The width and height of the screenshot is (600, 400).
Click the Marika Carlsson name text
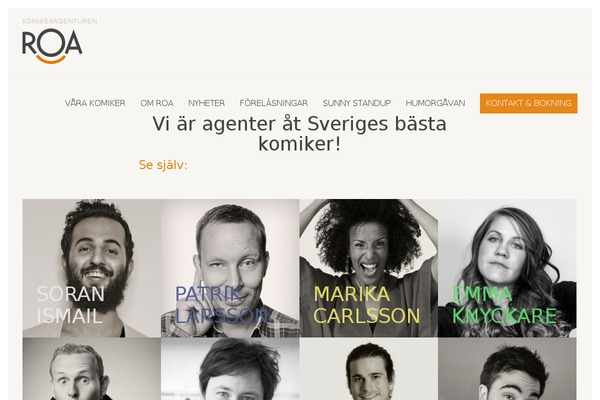(367, 305)
